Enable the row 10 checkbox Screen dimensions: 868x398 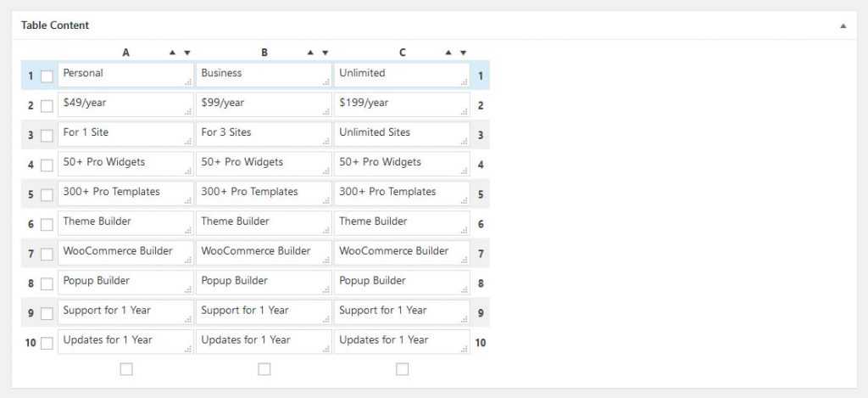(47, 343)
